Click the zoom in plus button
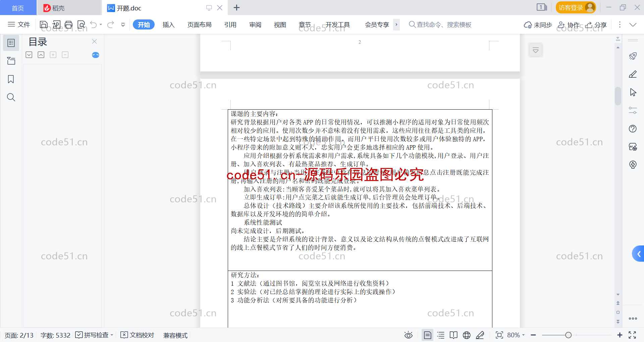 [620, 335]
